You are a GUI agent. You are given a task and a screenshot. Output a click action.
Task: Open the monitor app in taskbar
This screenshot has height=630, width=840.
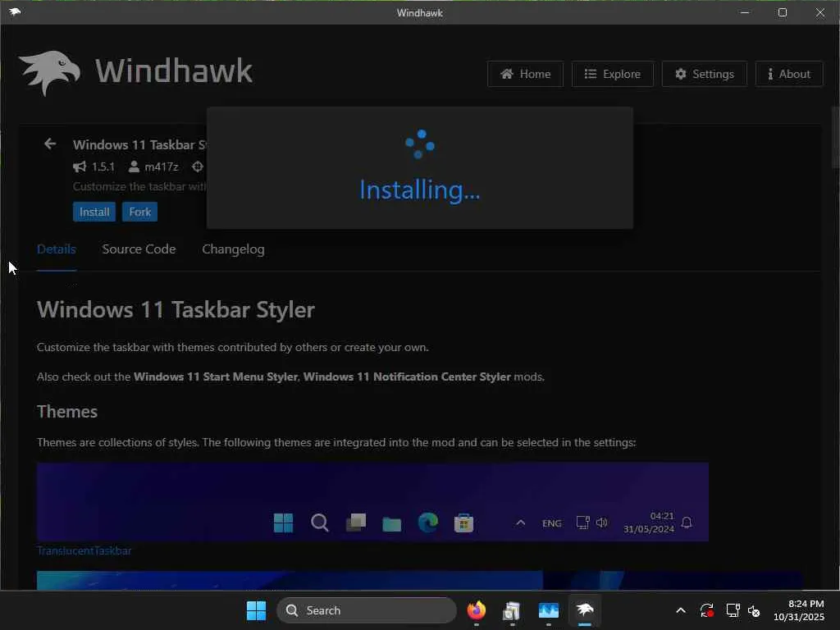click(x=549, y=610)
